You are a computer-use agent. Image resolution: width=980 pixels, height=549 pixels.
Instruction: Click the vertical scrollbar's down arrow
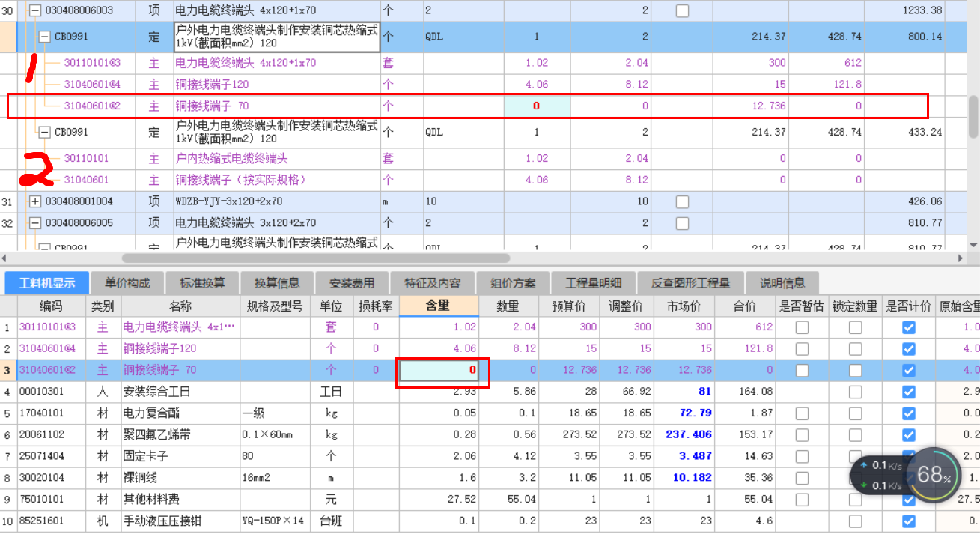pos(973,245)
